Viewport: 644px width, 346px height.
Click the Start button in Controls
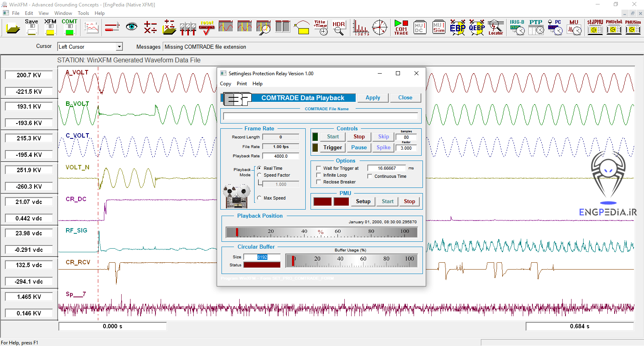[x=333, y=137]
